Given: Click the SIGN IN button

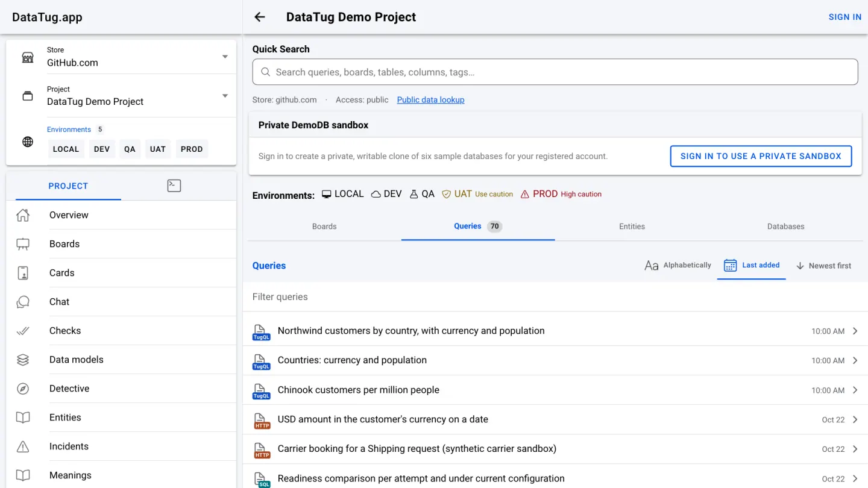Looking at the screenshot, I should click(845, 17).
